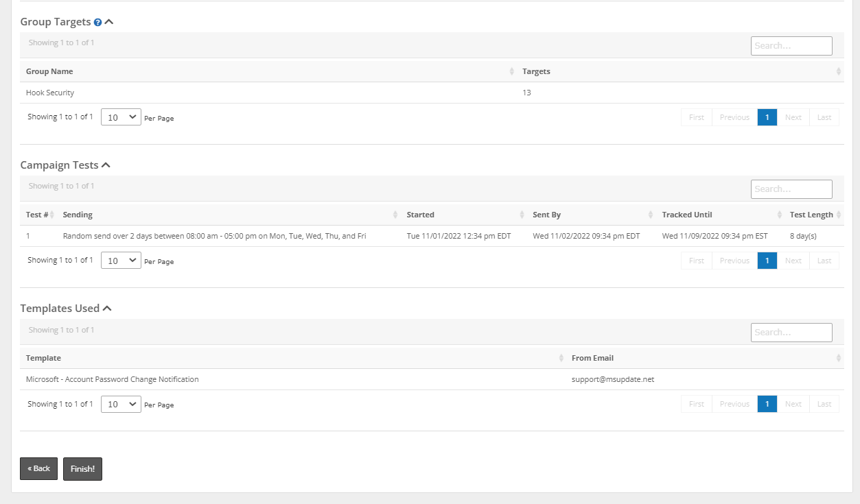Collapse the Group Targets section chevron
860x504 pixels.
click(109, 22)
